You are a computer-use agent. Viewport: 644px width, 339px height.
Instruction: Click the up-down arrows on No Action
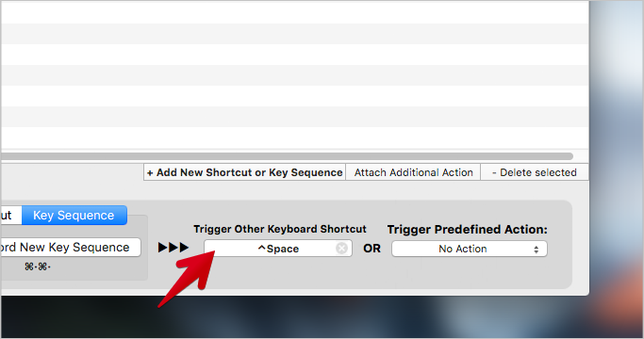point(536,250)
